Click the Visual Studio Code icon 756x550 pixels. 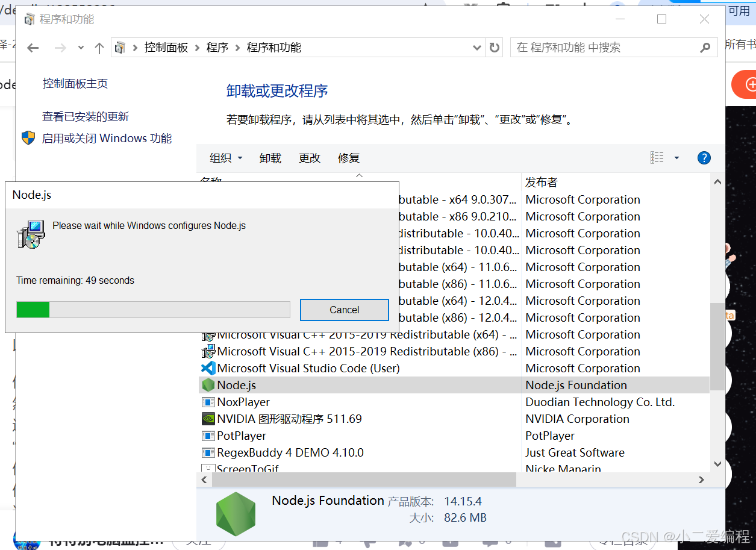pos(208,368)
